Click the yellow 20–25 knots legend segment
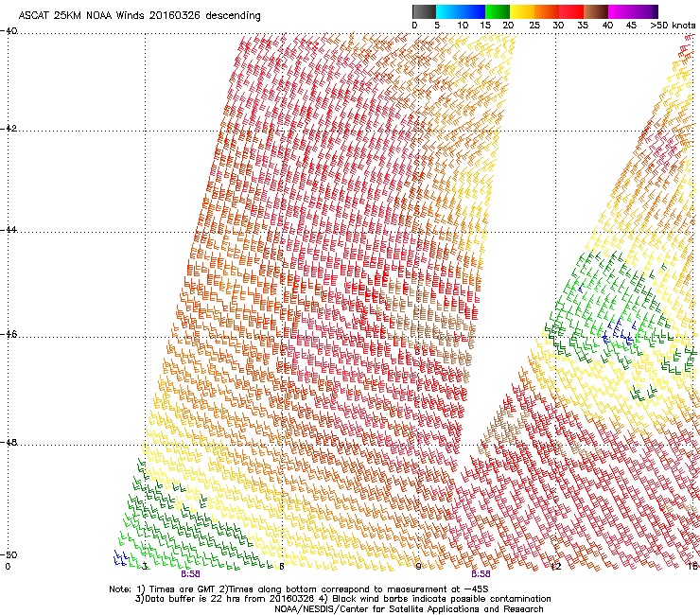Viewport: 700px width, 615px height. pos(522,11)
